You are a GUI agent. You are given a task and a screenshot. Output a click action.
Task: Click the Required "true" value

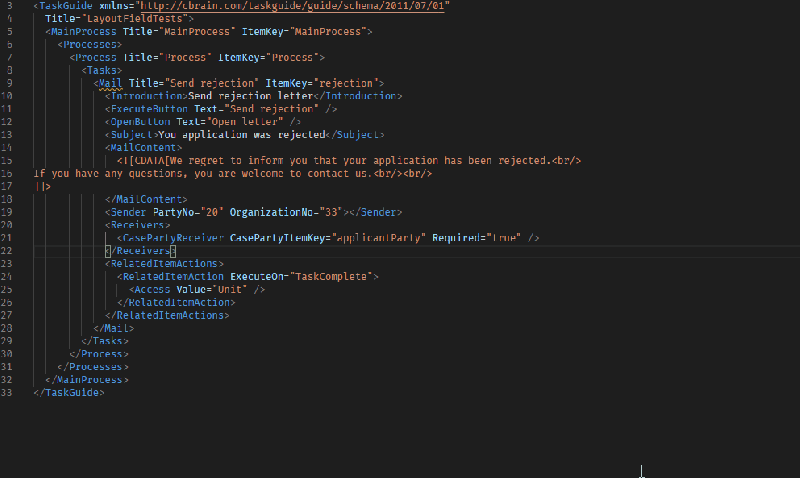click(x=504, y=238)
